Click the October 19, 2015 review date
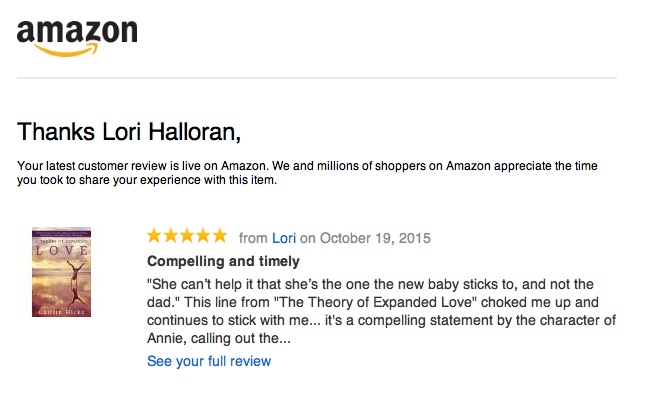The width and height of the screenshot is (671, 399). tap(375, 238)
